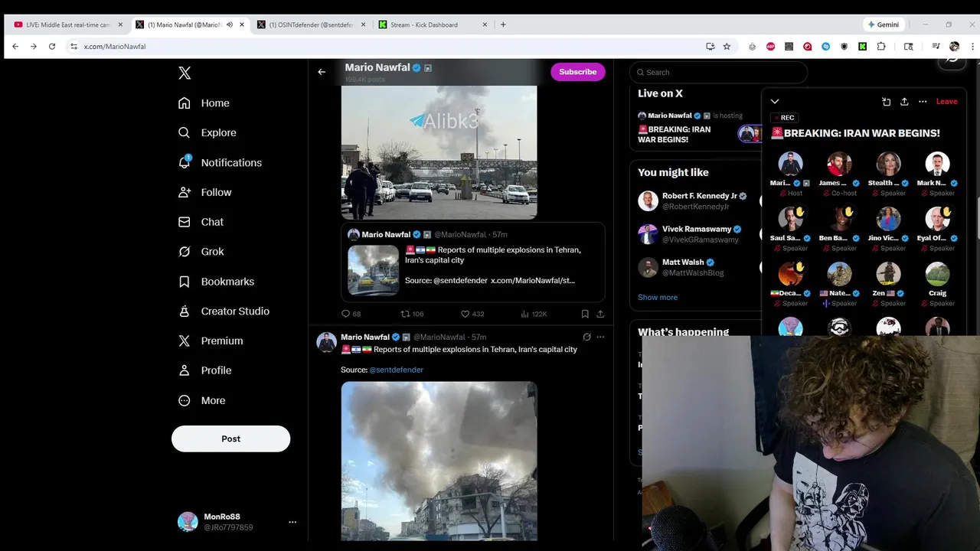Screen dimensions: 980x551
Task: Open the Shazam extension icon
Action: pyautogui.click(x=826, y=47)
